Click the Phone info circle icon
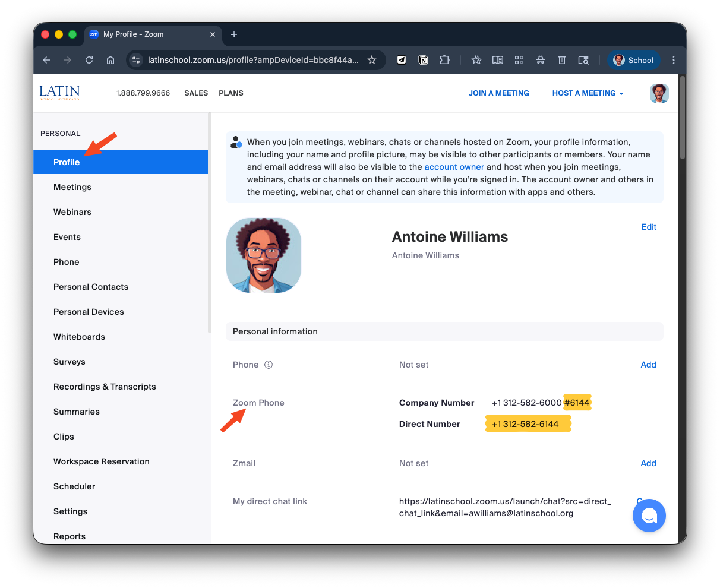Screen dimensions: 720x588 pos(269,365)
